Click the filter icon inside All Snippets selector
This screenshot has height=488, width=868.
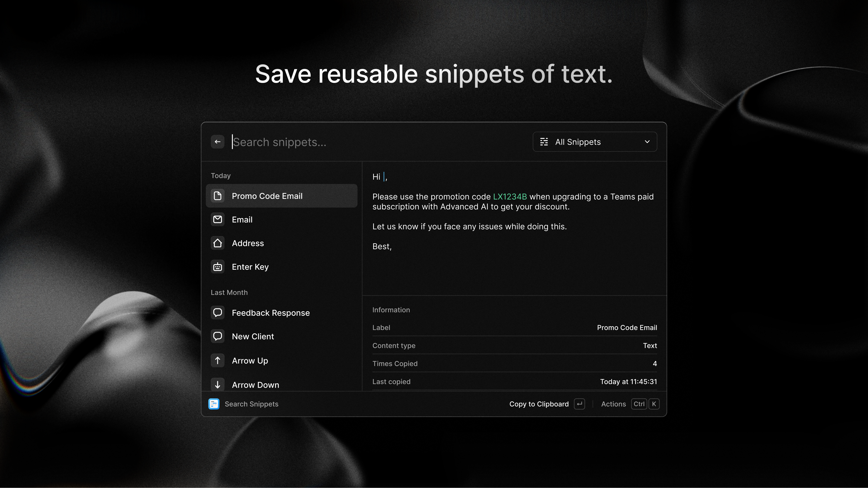544,142
